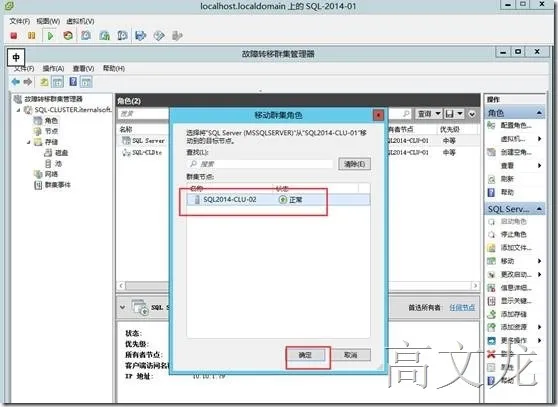Click the green play VM icon
558x407 pixels.
(x=50, y=36)
